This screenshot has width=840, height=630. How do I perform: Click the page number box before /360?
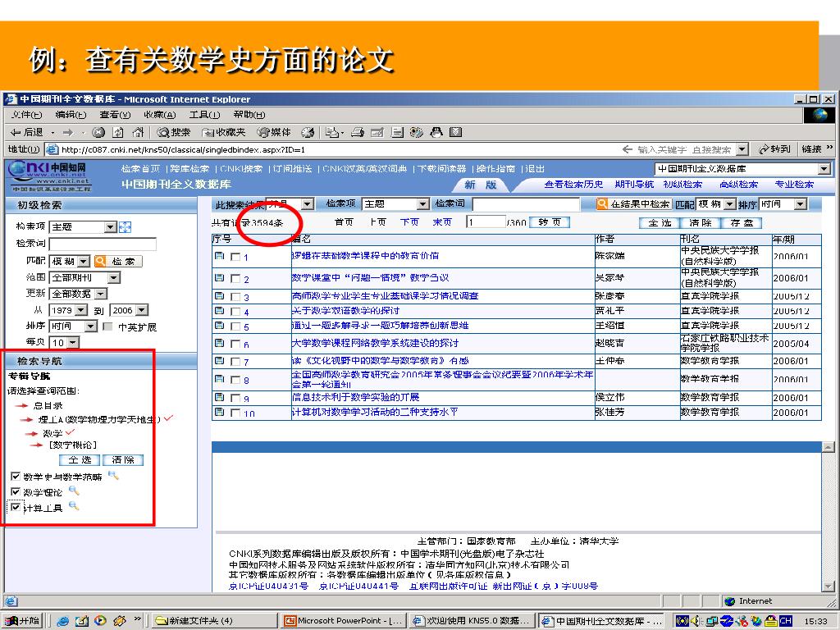486,222
